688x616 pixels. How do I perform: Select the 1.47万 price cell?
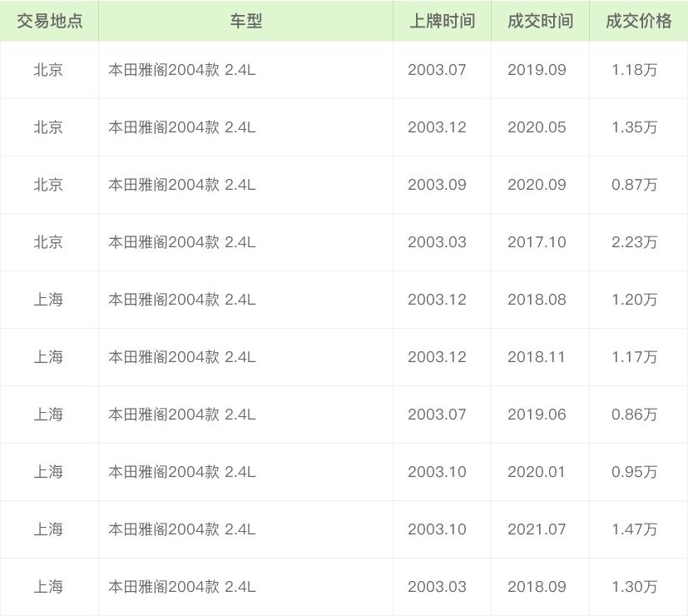click(x=634, y=529)
